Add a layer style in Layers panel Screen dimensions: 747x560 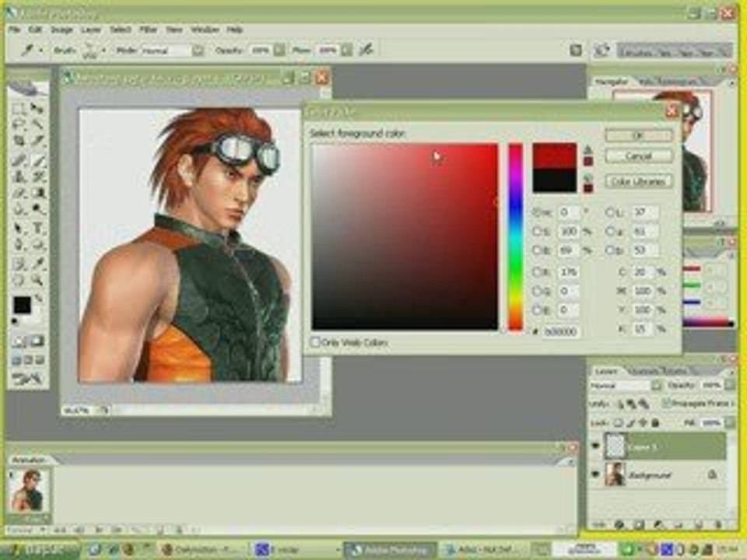pyautogui.click(x=619, y=525)
